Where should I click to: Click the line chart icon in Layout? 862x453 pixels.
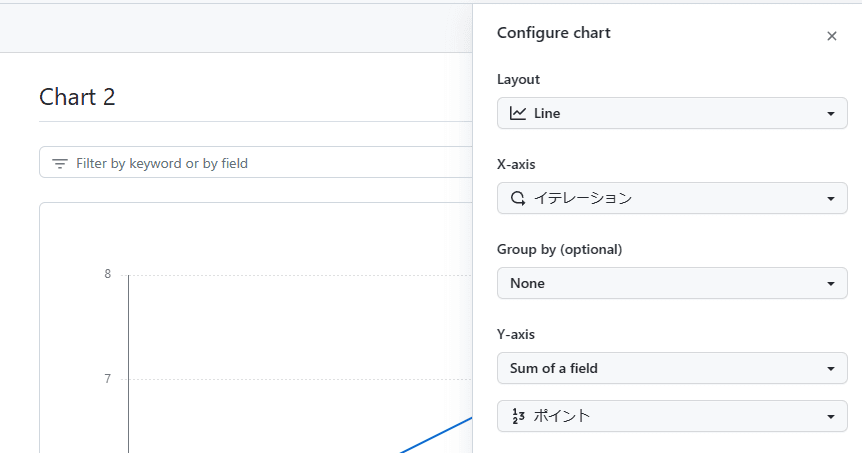click(x=518, y=113)
